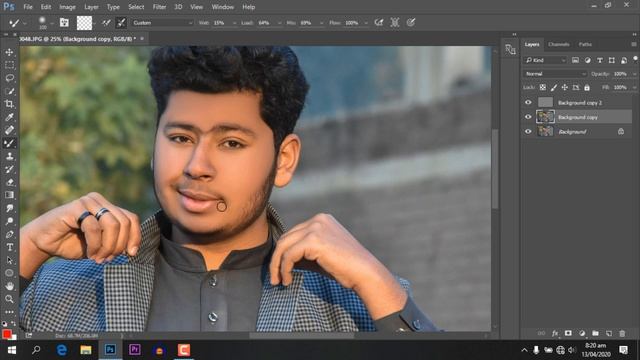This screenshot has width=640, height=360.
Task: Create new fill or adjustment layer
Action: coord(582,333)
